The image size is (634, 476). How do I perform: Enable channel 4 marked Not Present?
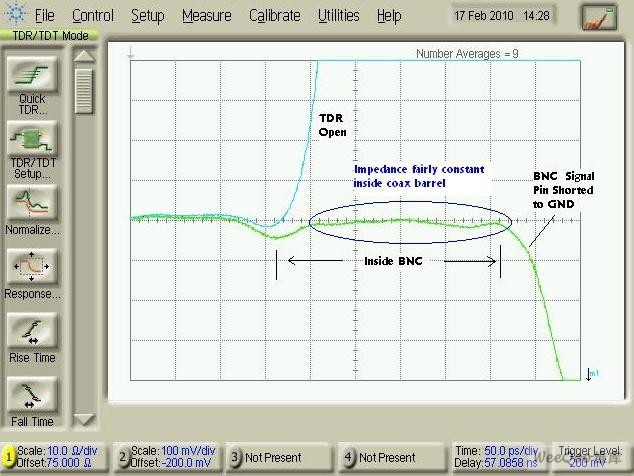coord(349,457)
